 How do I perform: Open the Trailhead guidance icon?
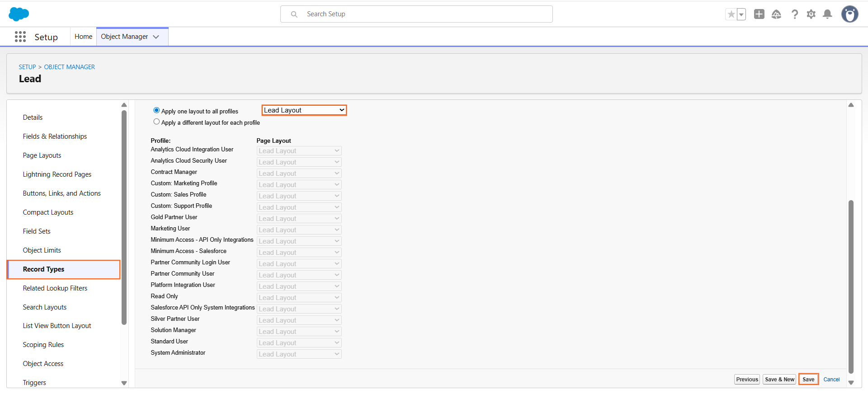tap(776, 14)
